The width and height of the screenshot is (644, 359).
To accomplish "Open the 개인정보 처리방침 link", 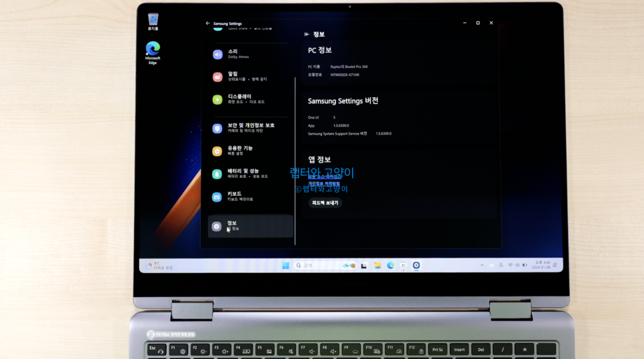I will 324,184.
